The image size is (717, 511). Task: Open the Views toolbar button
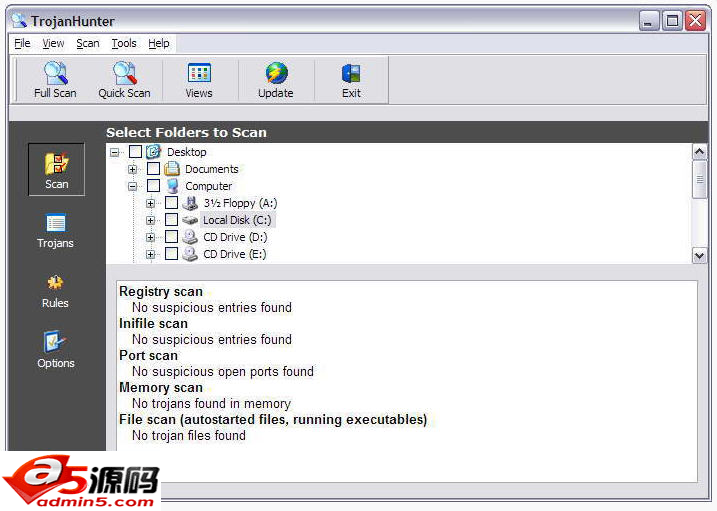point(199,80)
